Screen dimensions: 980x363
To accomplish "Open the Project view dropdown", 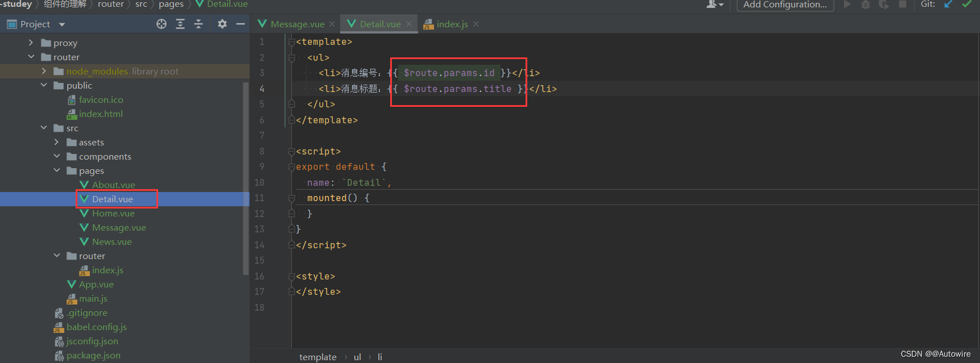I will click(x=62, y=24).
